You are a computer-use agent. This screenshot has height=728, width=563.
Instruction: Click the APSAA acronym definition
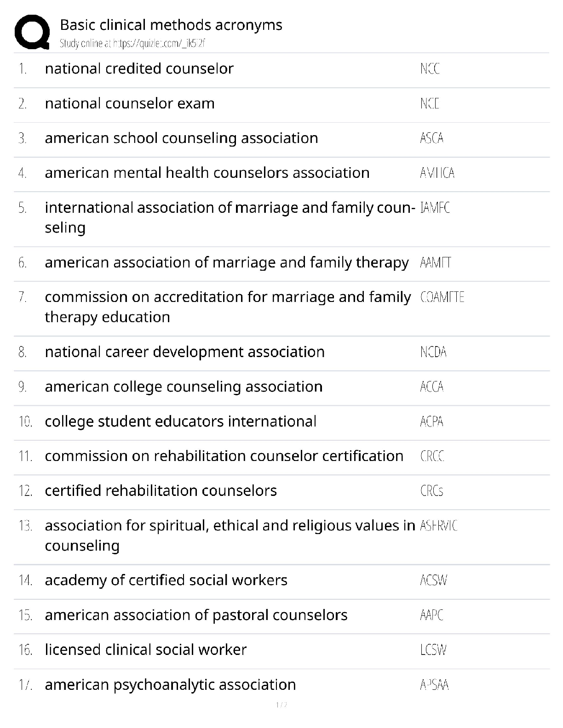click(434, 685)
